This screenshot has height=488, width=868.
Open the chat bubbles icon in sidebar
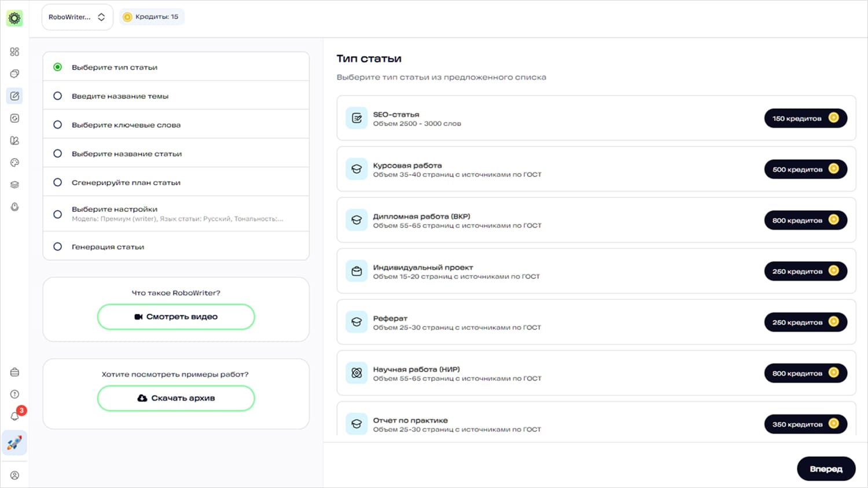(x=14, y=74)
